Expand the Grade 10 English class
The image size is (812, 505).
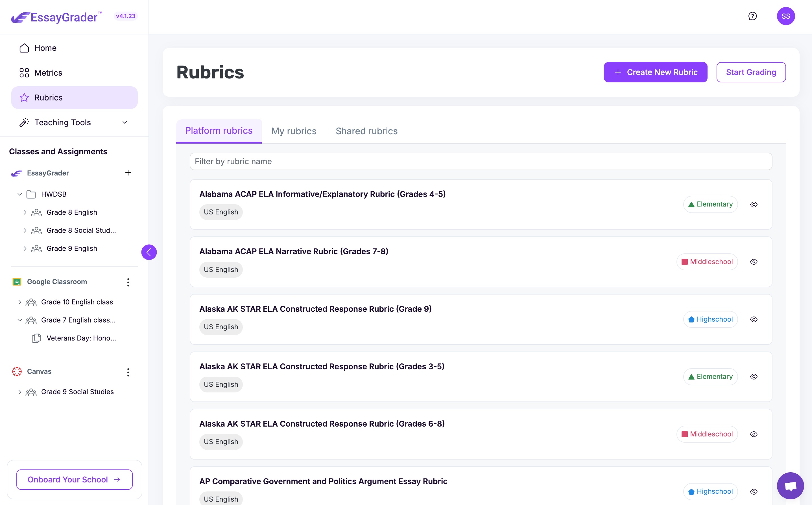20,302
